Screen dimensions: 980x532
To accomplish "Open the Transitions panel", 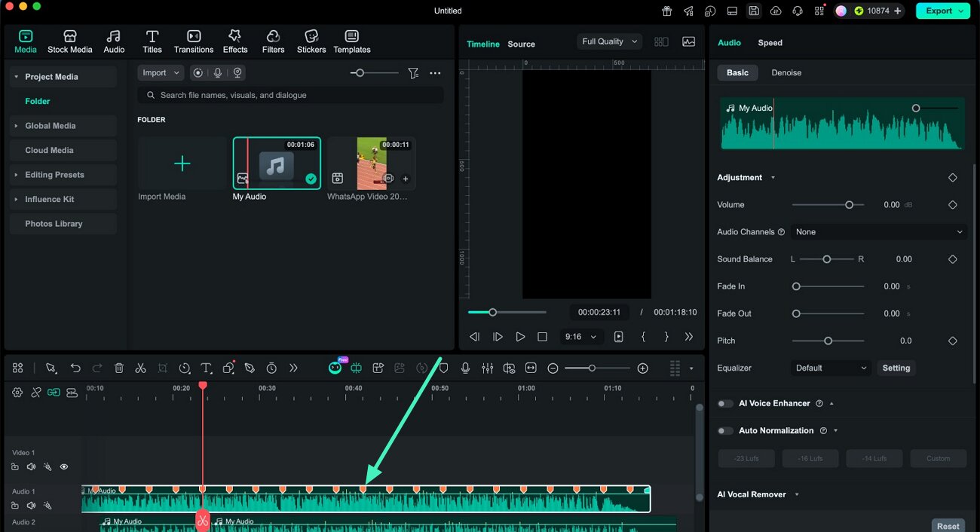I will point(194,42).
